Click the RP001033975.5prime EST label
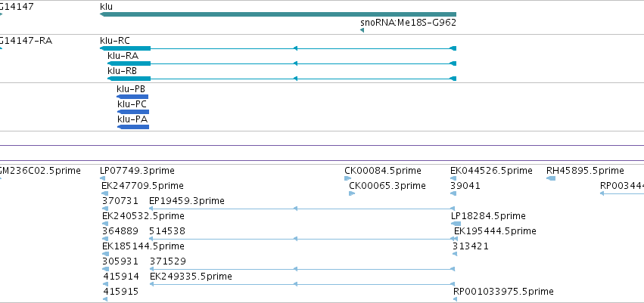This screenshot has width=644, height=303. point(503,292)
